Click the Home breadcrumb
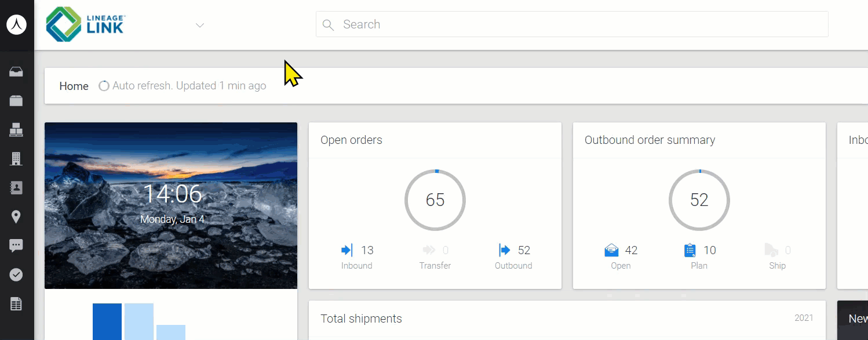868x340 pixels. (x=74, y=86)
